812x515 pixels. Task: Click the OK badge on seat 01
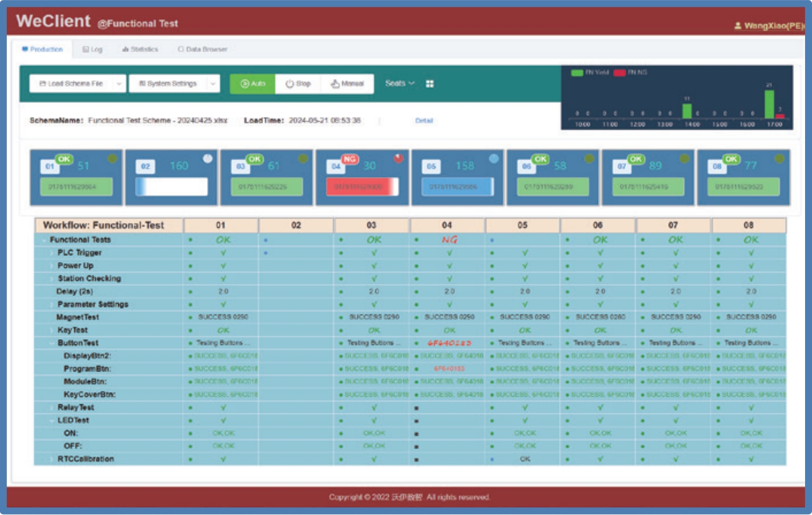click(64, 159)
